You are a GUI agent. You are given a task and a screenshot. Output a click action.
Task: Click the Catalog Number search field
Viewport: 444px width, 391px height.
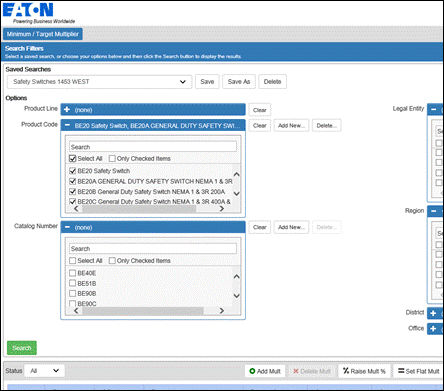(153, 249)
